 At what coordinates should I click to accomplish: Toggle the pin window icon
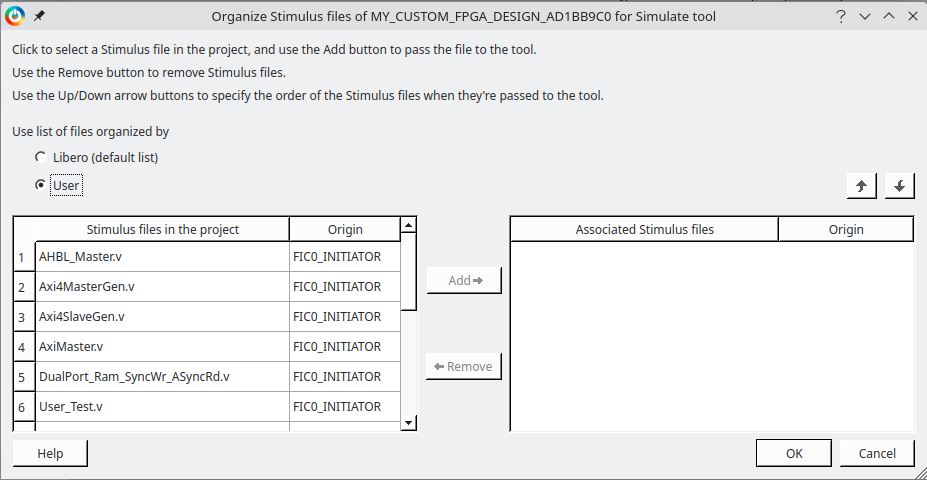tap(39, 16)
